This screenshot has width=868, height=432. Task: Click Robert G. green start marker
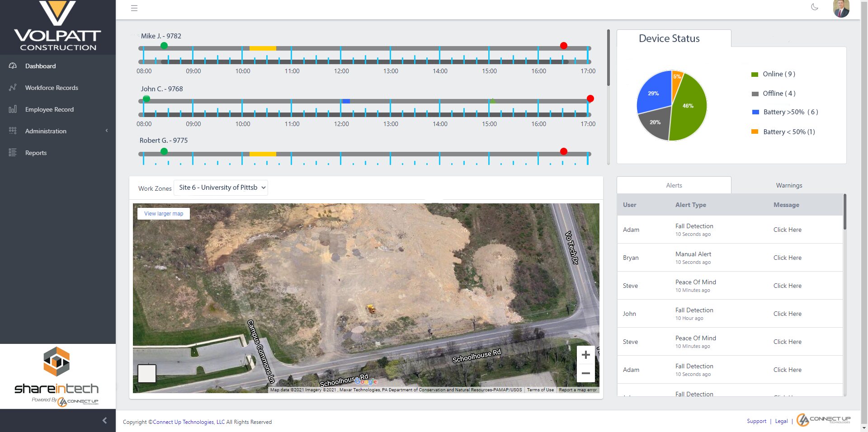(x=164, y=151)
